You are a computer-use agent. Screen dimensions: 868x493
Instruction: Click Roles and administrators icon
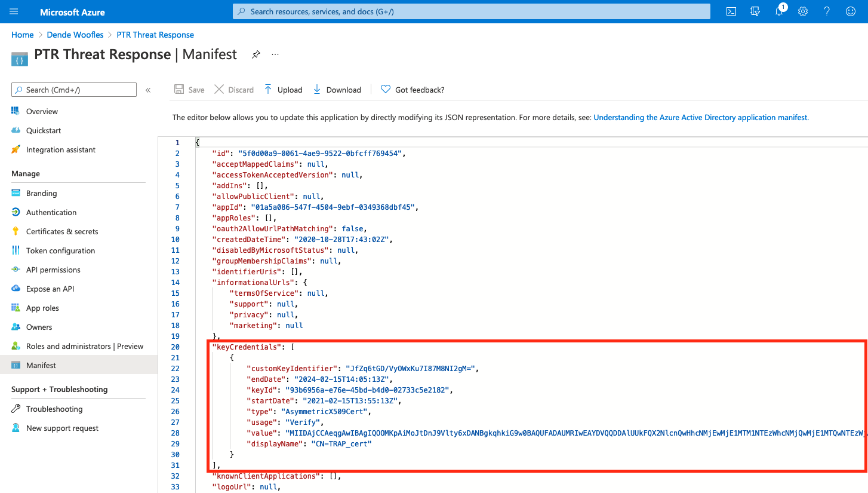click(16, 346)
